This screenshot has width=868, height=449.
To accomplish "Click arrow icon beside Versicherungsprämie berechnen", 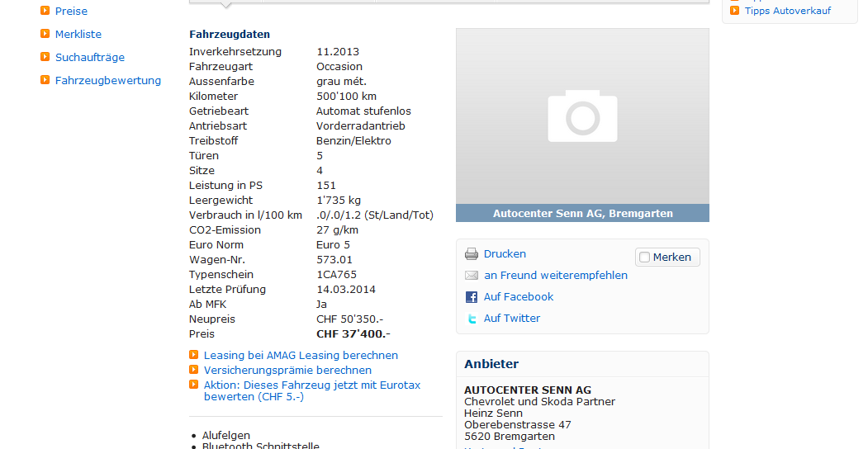I will coord(194,371).
